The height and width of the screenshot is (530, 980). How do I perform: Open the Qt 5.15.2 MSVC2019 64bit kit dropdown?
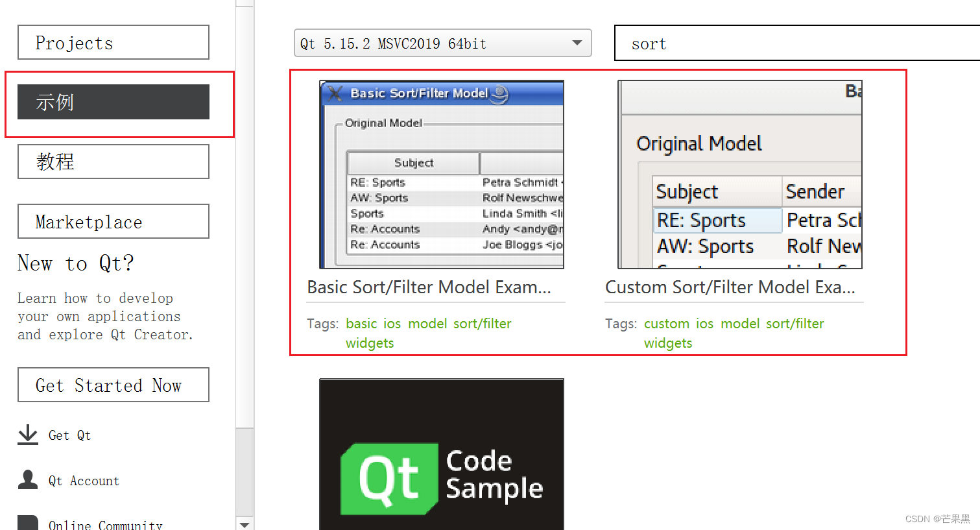click(x=443, y=43)
